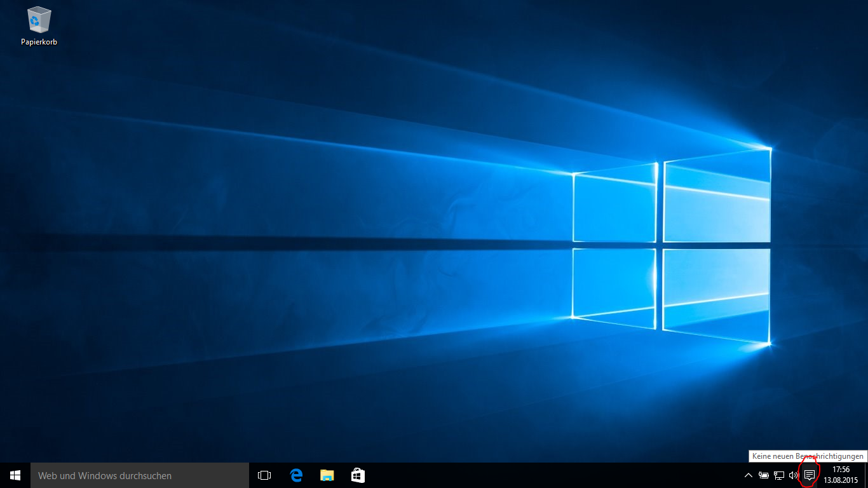
Task: Expand the hidden system tray icons chevron
Action: 748,475
